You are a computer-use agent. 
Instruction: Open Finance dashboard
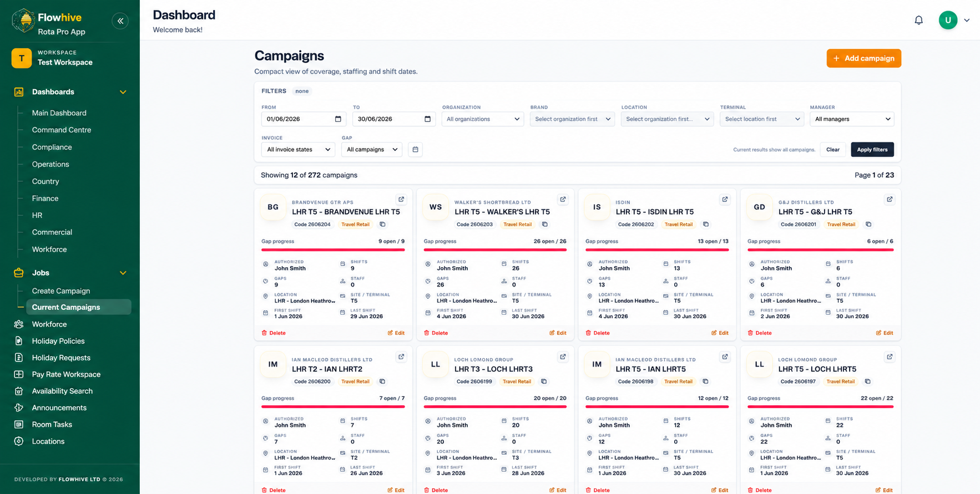(x=45, y=198)
